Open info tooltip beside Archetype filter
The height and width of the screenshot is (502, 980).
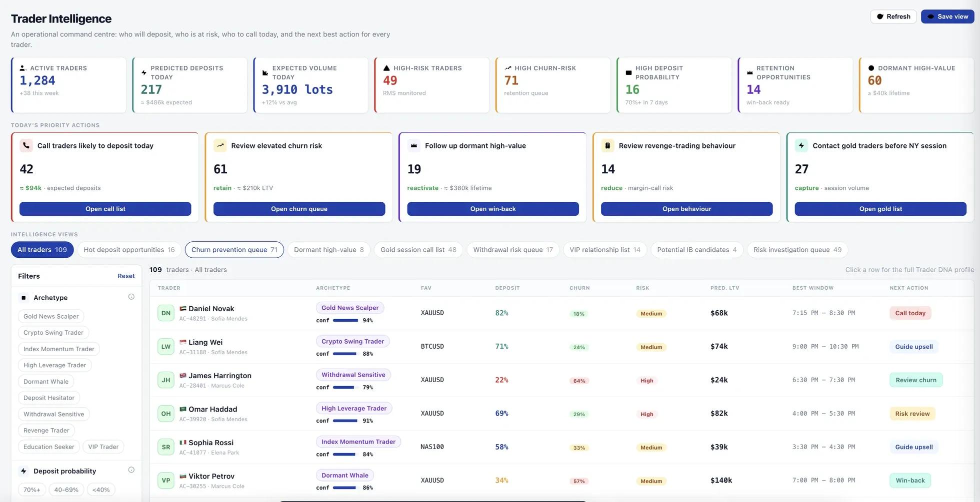coord(131,297)
